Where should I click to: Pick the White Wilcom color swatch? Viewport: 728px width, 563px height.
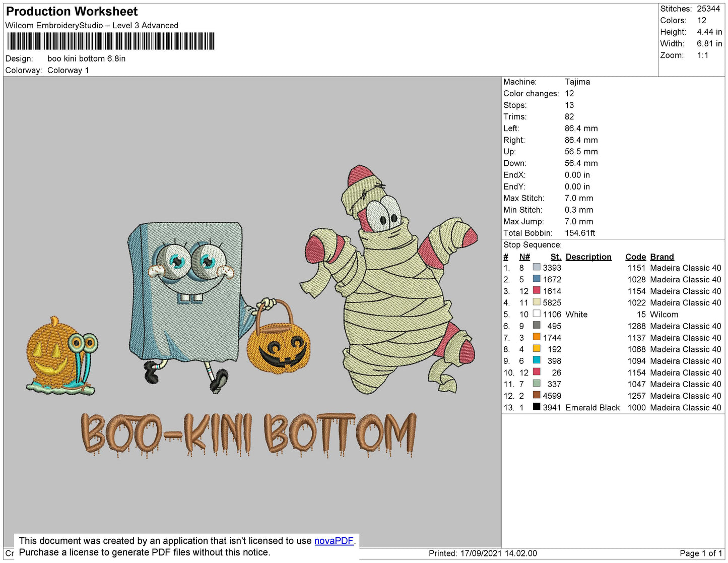click(537, 314)
